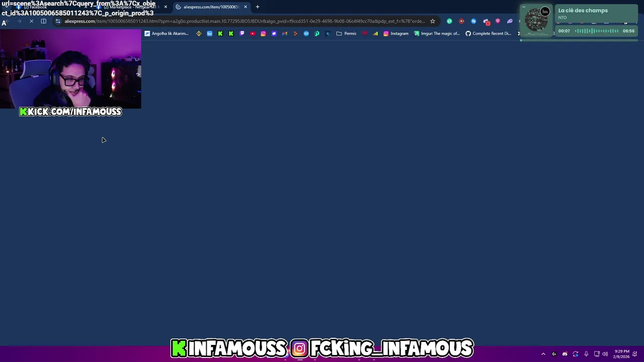The width and height of the screenshot is (644, 362).
Task: Open the green circular arrows extension
Action: click(449, 21)
